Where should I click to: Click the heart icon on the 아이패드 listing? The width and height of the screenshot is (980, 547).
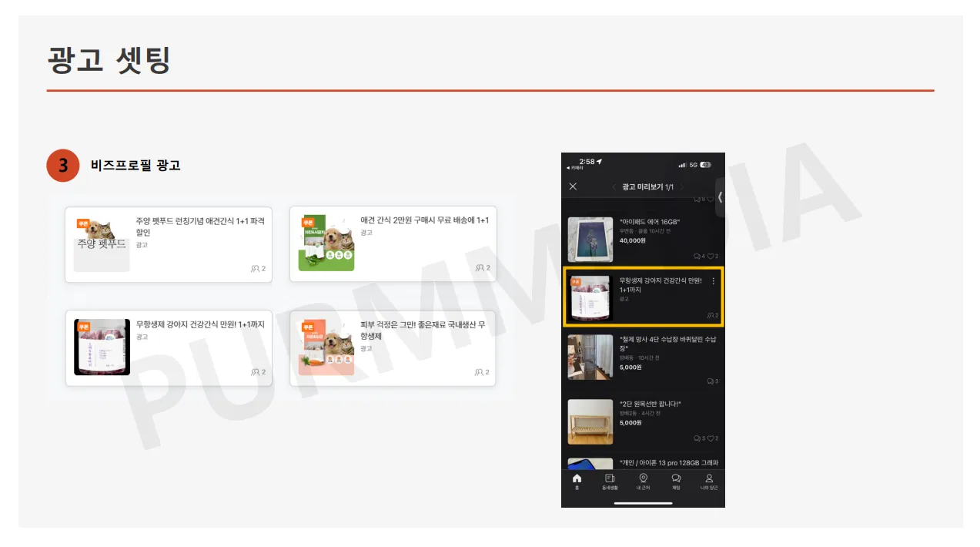711,257
